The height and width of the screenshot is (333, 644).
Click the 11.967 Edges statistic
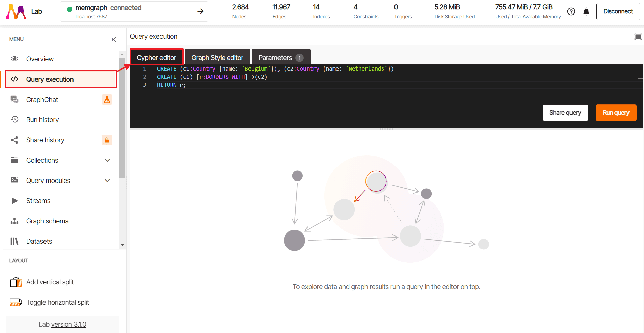[281, 11]
